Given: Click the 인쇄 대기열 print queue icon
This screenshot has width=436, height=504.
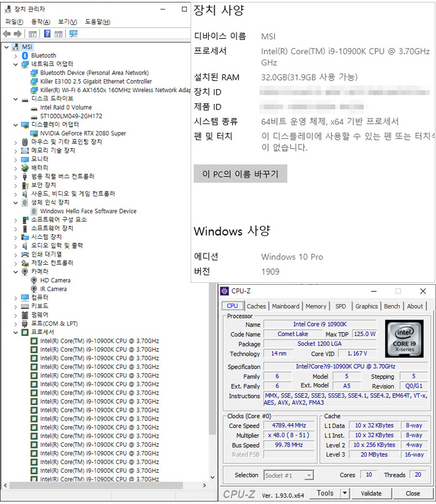Looking at the screenshot, I should tap(25, 254).
